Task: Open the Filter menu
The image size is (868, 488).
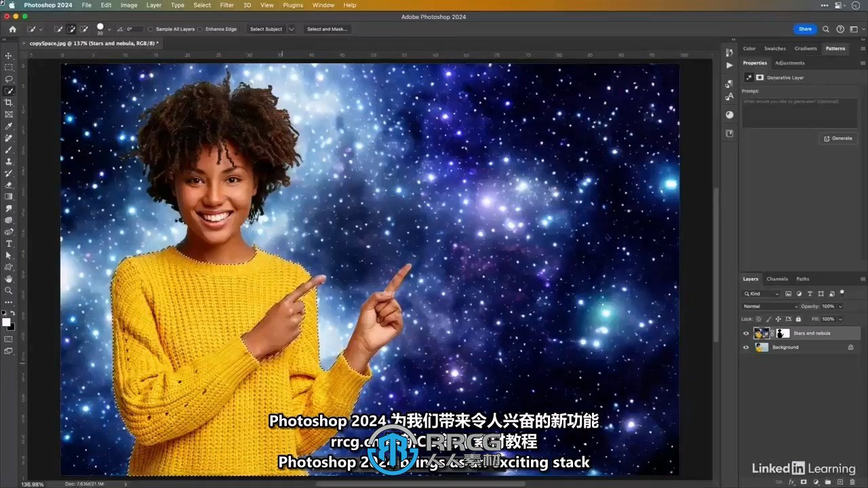Action: point(227,5)
